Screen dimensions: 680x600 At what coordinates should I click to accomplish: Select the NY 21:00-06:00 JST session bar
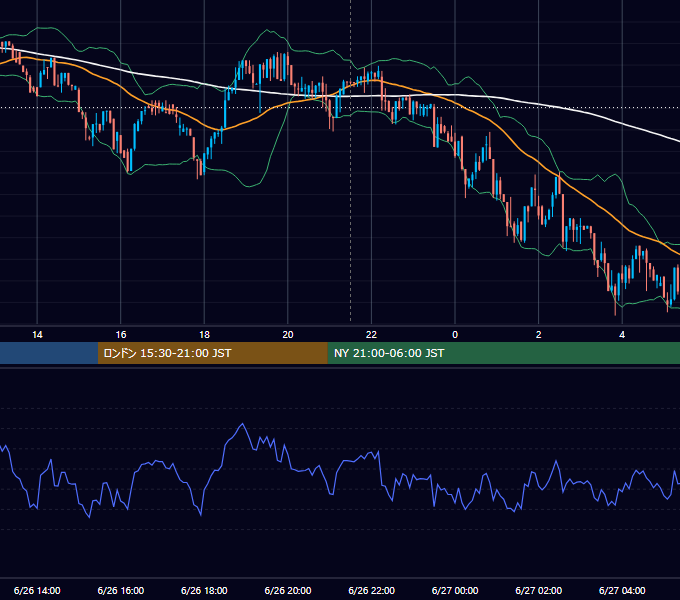(503, 353)
